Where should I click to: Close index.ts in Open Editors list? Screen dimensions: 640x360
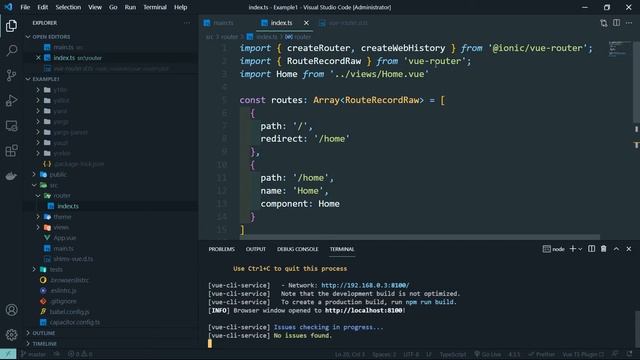pos(38,58)
